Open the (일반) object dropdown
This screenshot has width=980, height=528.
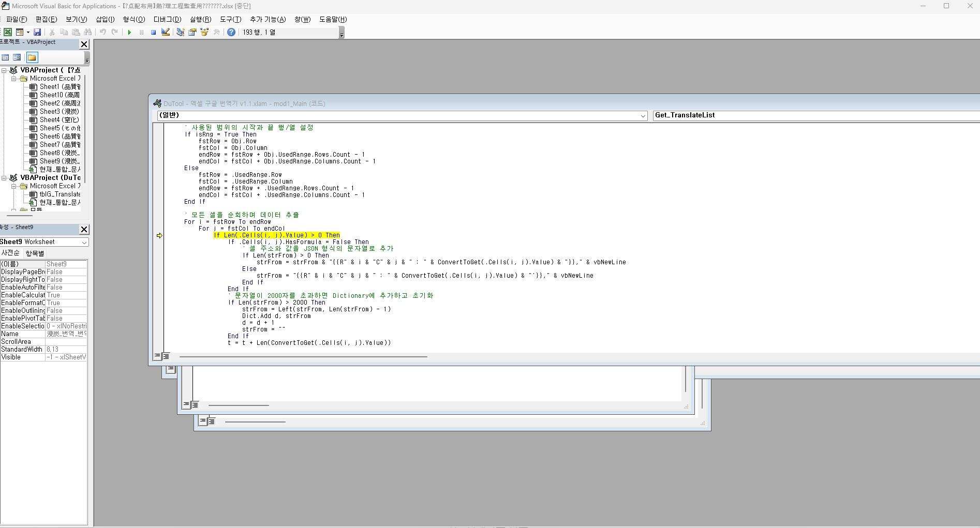(x=643, y=116)
